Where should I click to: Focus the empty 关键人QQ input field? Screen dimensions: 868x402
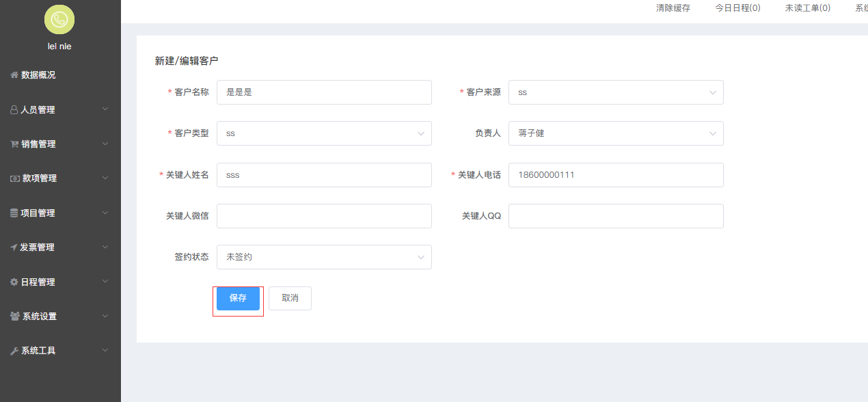click(x=616, y=216)
